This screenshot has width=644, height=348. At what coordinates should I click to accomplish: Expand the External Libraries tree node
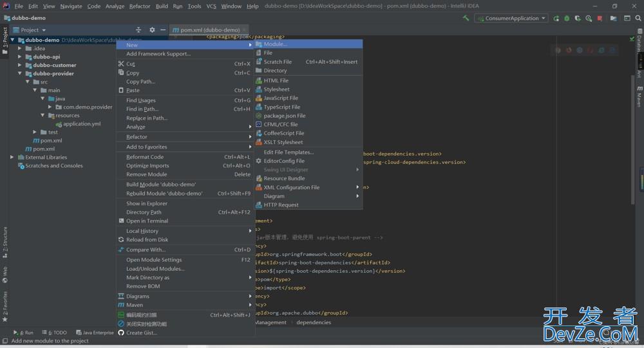[x=12, y=157]
